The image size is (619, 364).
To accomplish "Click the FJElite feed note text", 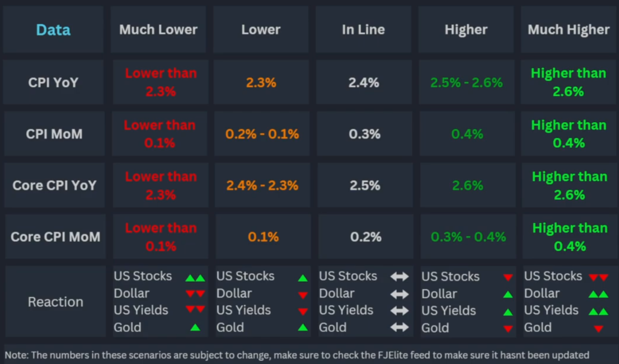I will 297,355.
